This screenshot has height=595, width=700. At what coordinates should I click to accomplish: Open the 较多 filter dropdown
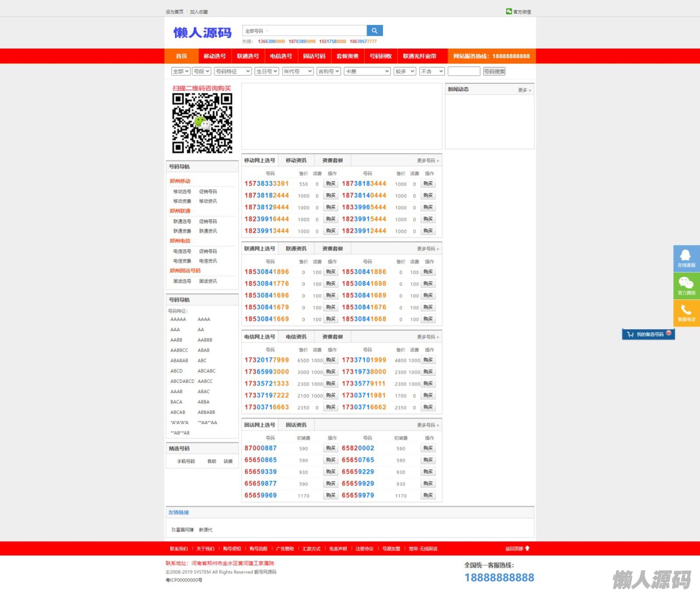point(405,71)
